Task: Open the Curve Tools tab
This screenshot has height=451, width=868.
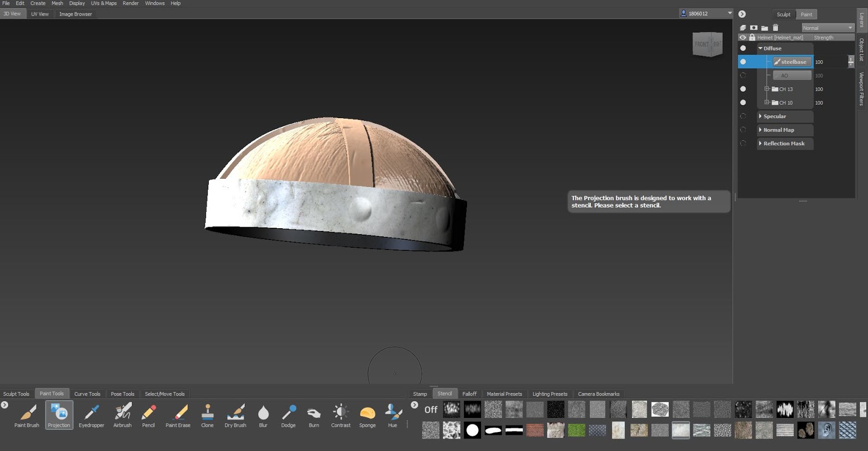Action: click(87, 394)
